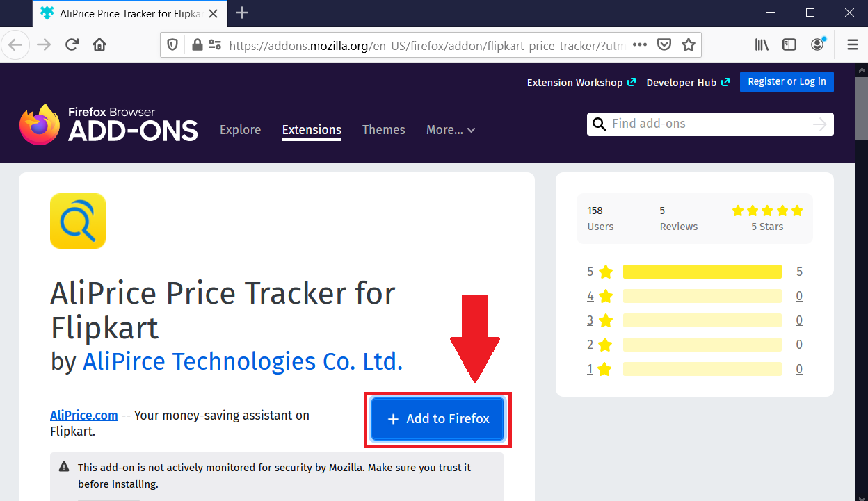868x501 pixels.
Task: Open the Extension Workshop link
Action: pyautogui.click(x=581, y=82)
